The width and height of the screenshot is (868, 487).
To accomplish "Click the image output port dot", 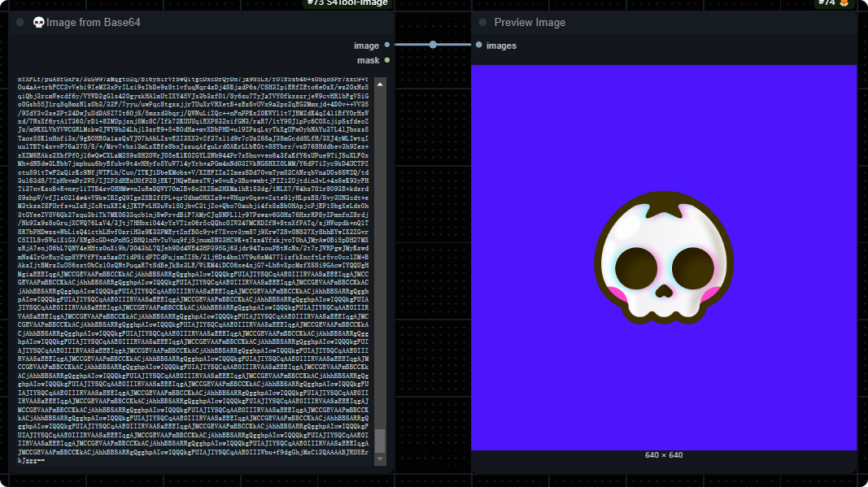I will point(386,45).
